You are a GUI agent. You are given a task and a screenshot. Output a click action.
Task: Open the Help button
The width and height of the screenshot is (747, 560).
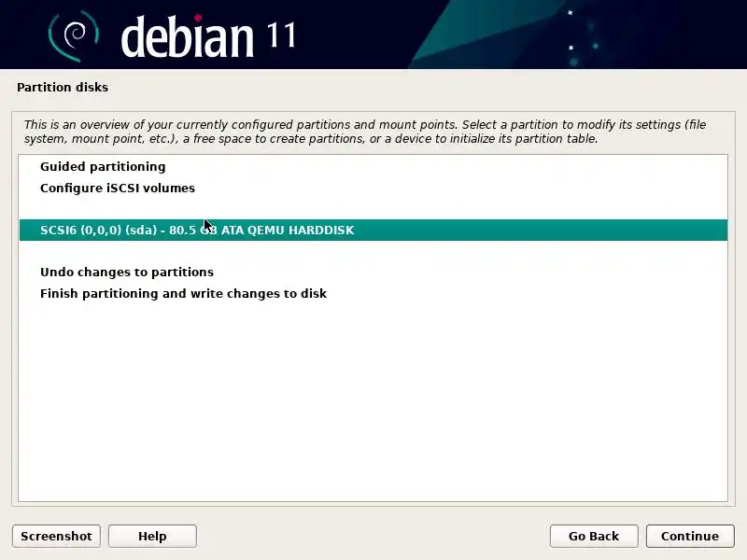point(152,536)
